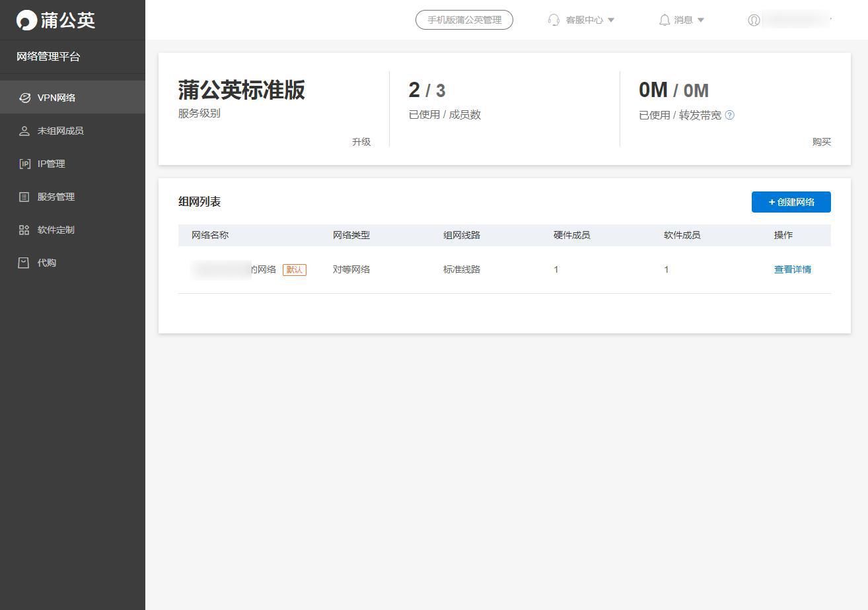The width and height of the screenshot is (868, 610).
Task: Click the IP管理 bracket icon
Action: click(24, 164)
